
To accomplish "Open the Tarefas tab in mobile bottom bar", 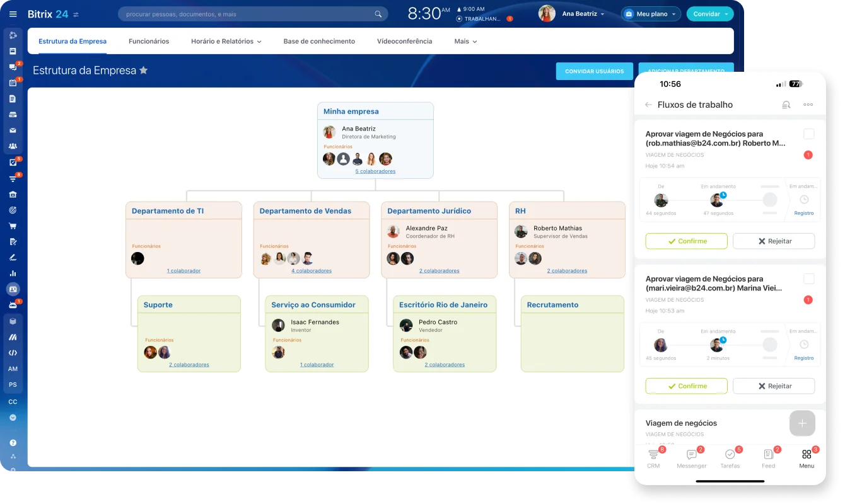I will (730, 459).
